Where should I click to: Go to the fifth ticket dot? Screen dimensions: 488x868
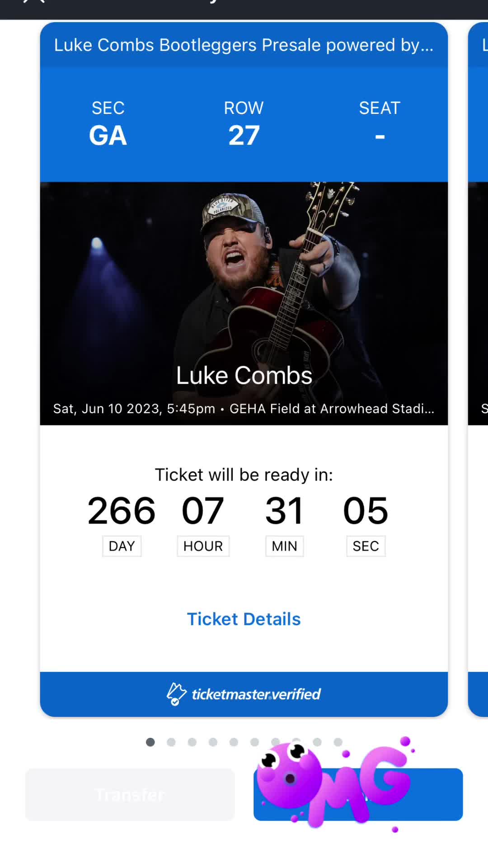(234, 742)
